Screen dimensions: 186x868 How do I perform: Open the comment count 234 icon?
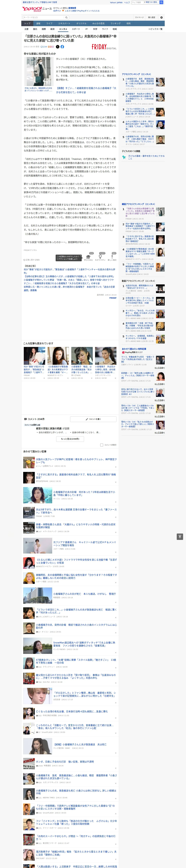click(x=44, y=47)
